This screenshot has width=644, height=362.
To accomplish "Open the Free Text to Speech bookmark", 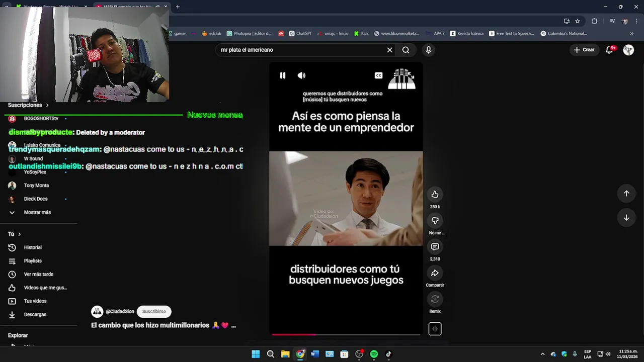I will click(512, 34).
